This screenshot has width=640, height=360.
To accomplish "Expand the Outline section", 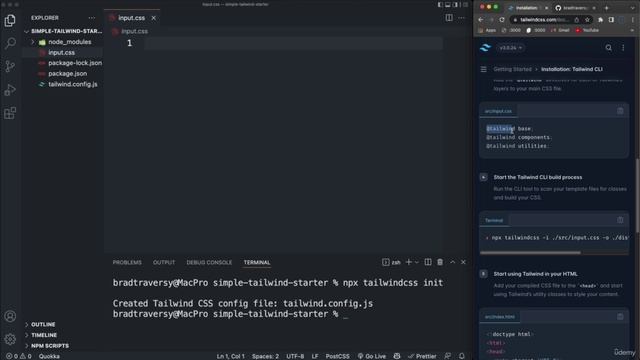I will coord(43,324).
